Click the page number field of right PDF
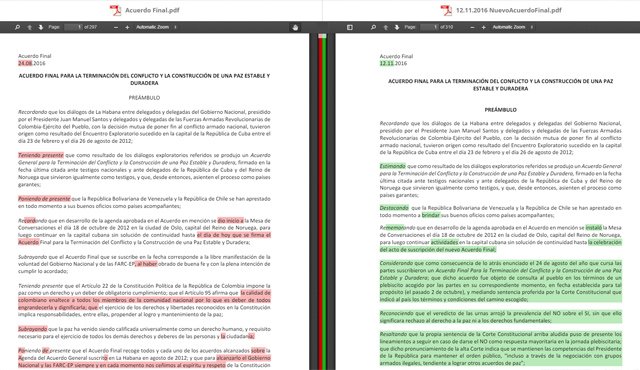 tap(429, 27)
